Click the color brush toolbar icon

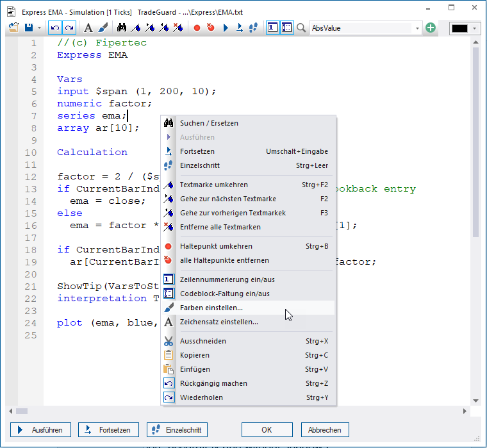pos(102,28)
